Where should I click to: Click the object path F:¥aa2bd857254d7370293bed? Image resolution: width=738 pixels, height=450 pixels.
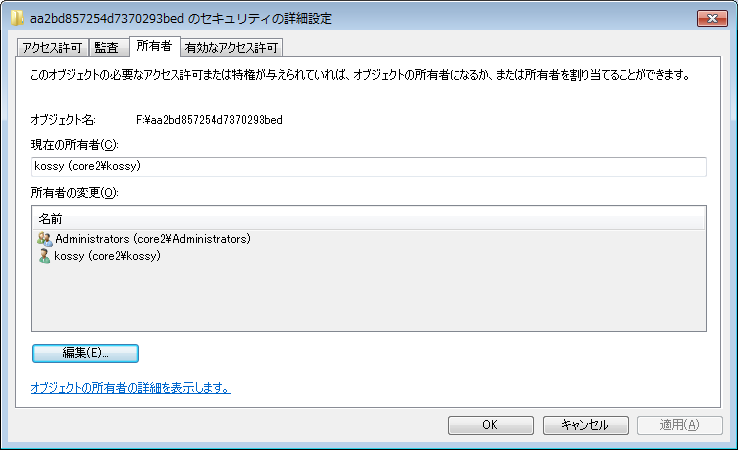pyautogui.click(x=209, y=120)
